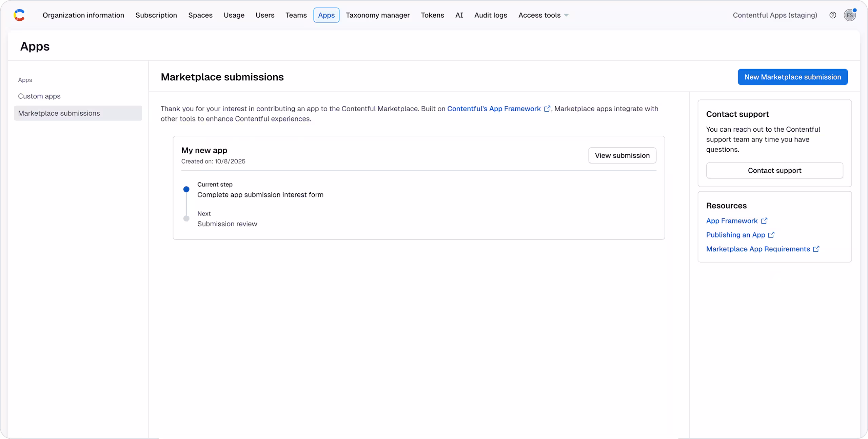Click external link icon beside Contentful's App Framework
Screen dimensions: 868x439
pos(547,109)
